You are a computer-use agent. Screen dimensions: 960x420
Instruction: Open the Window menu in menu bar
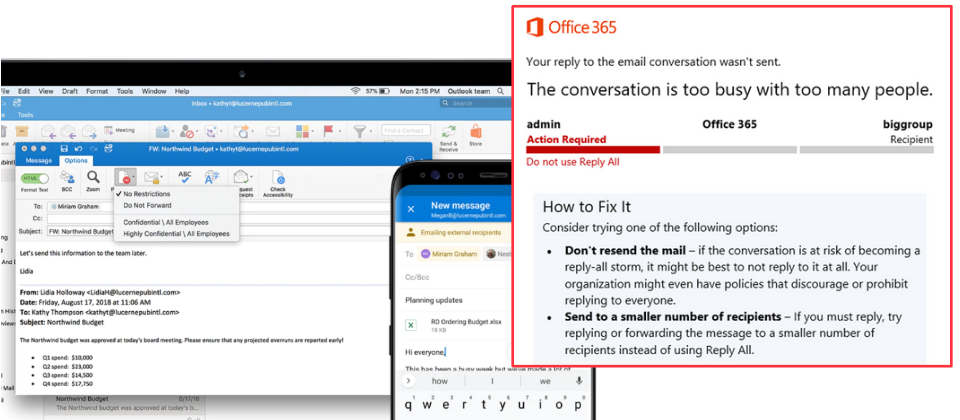pos(154,91)
